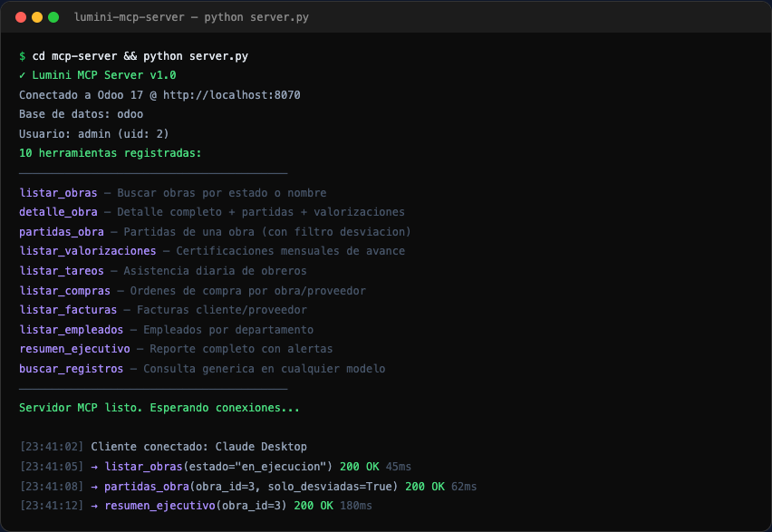Click the detalle_obra tool name
The width and height of the screenshot is (772, 532).
pyautogui.click(x=59, y=212)
